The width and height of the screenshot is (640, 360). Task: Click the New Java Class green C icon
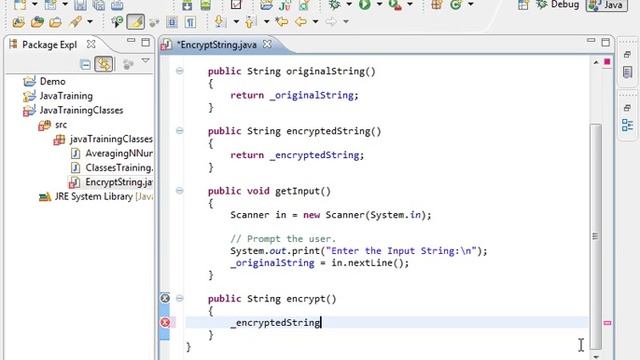(456, 4)
